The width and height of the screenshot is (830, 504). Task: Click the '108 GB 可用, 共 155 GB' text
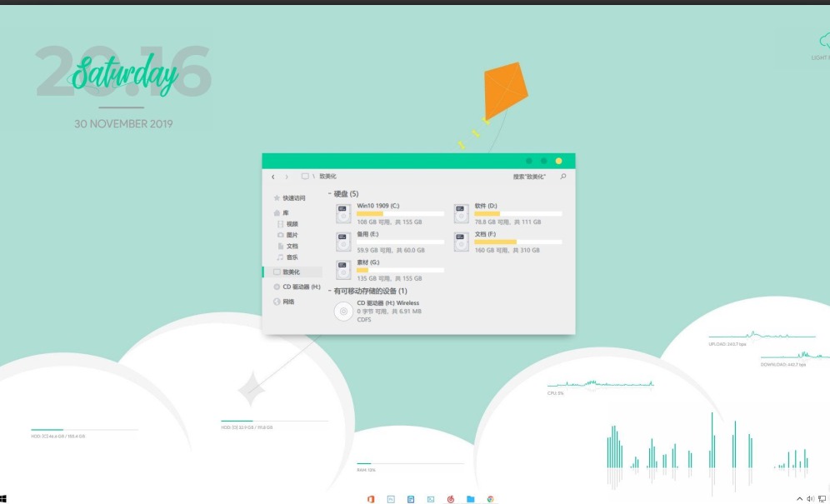(389, 222)
